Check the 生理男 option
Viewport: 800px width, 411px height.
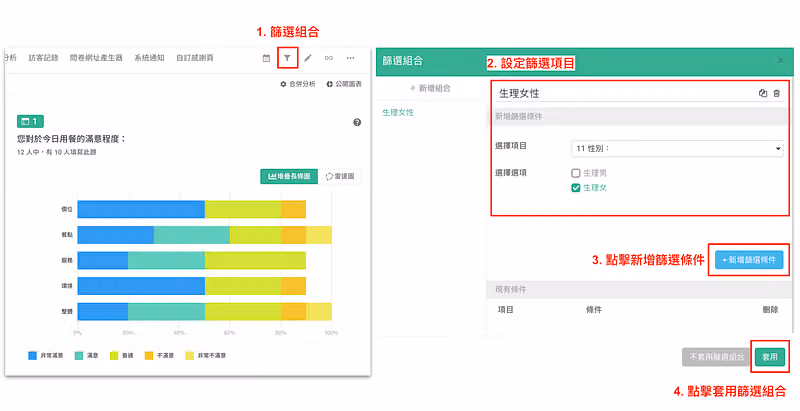576,173
